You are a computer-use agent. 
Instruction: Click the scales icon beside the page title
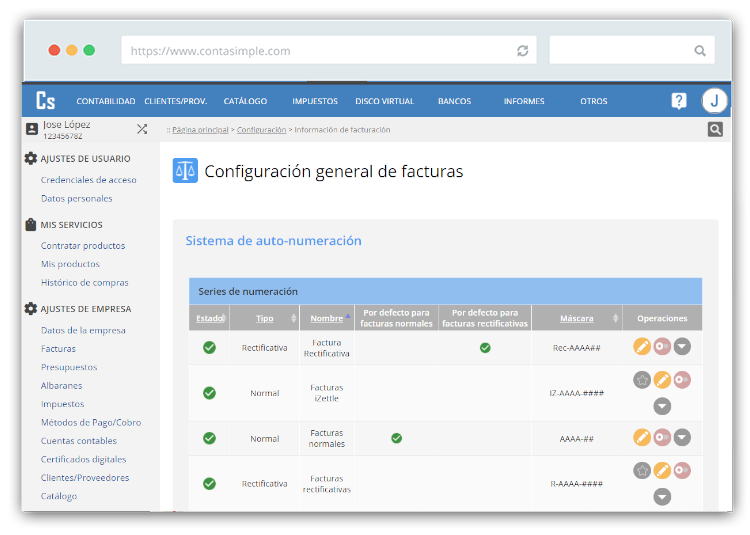(x=185, y=171)
